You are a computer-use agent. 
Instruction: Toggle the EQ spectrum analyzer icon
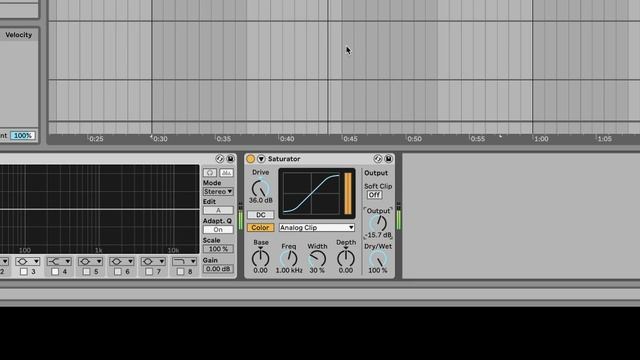[226, 173]
